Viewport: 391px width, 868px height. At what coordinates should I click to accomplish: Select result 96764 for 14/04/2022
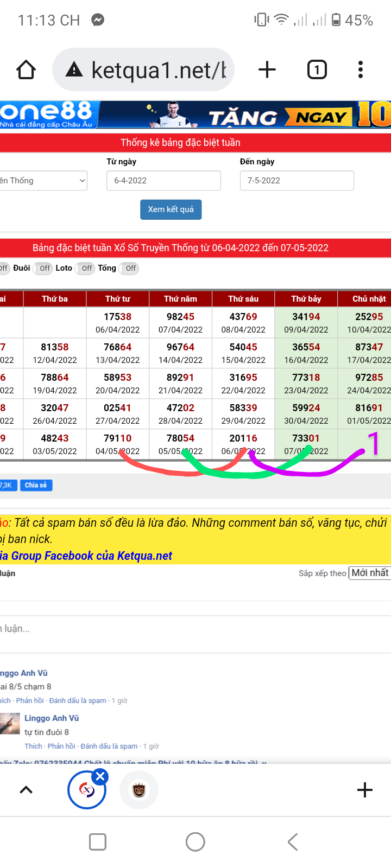(181, 347)
